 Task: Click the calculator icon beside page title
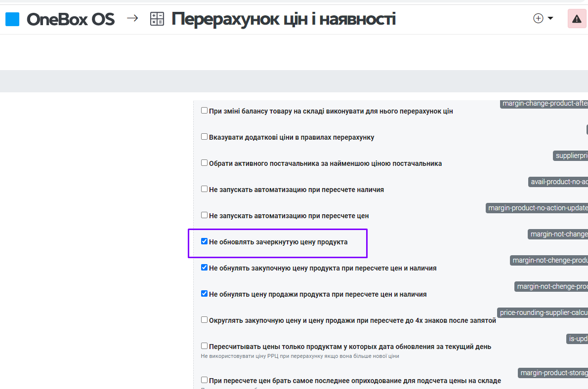(157, 19)
